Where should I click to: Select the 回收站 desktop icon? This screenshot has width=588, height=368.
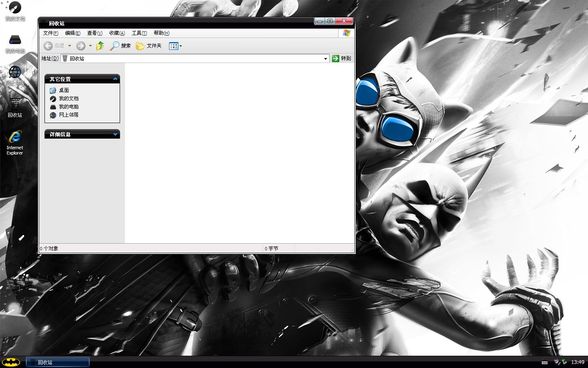15,108
